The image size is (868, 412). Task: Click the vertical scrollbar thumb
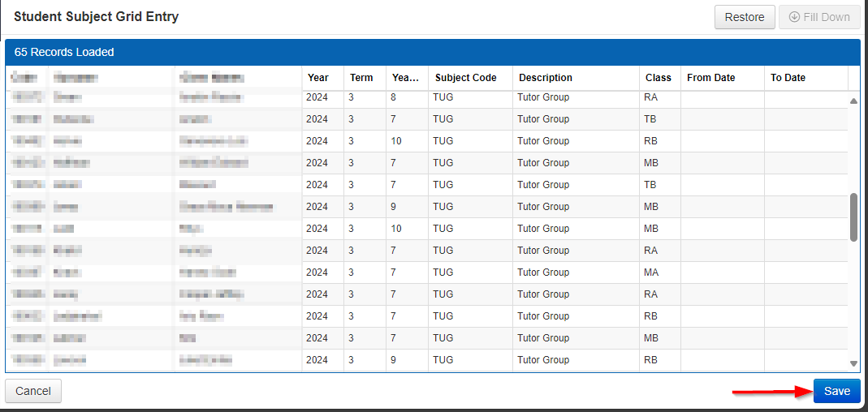tap(853, 217)
